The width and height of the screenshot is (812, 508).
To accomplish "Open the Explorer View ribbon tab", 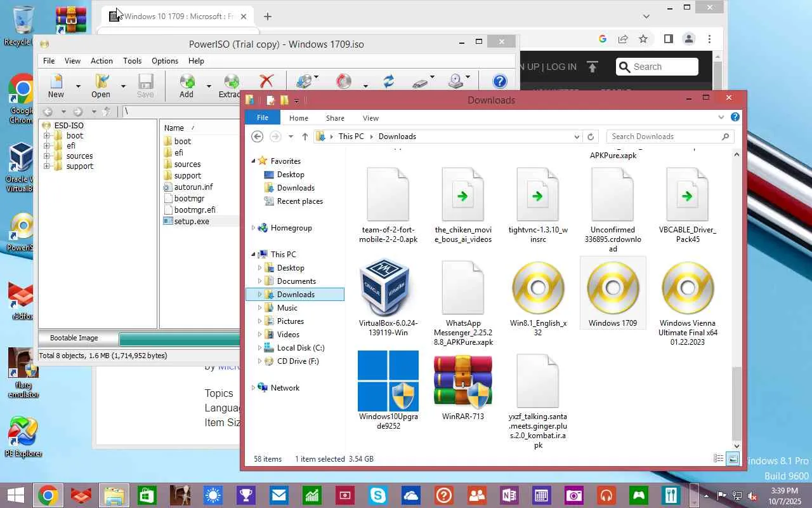I will 370,118.
